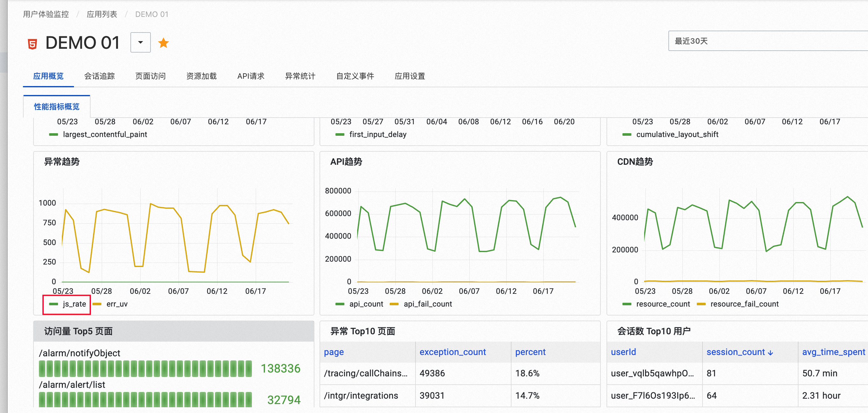The width and height of the screenshot is (868, 413).
Task: Click the HTML5 app type icon
Action: click(32, 44)
